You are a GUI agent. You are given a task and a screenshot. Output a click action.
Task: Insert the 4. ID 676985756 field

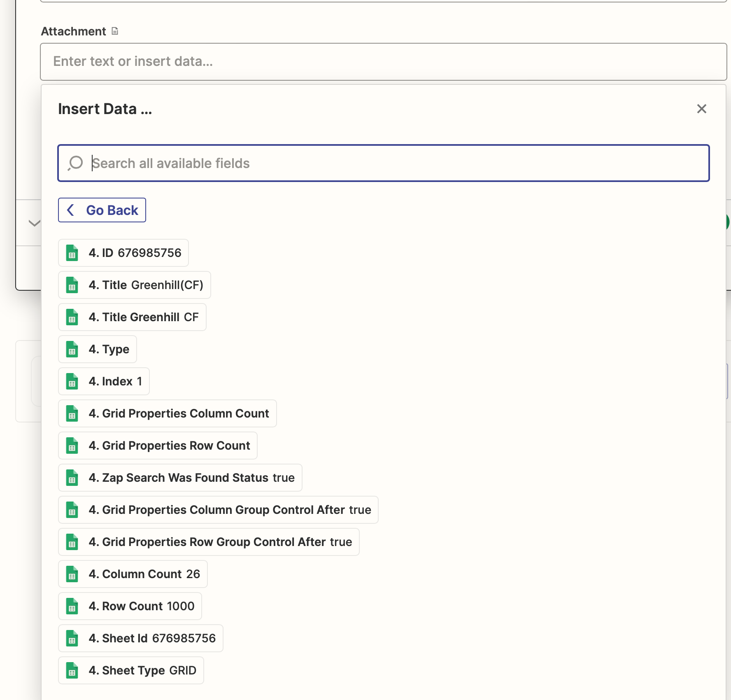123,253
